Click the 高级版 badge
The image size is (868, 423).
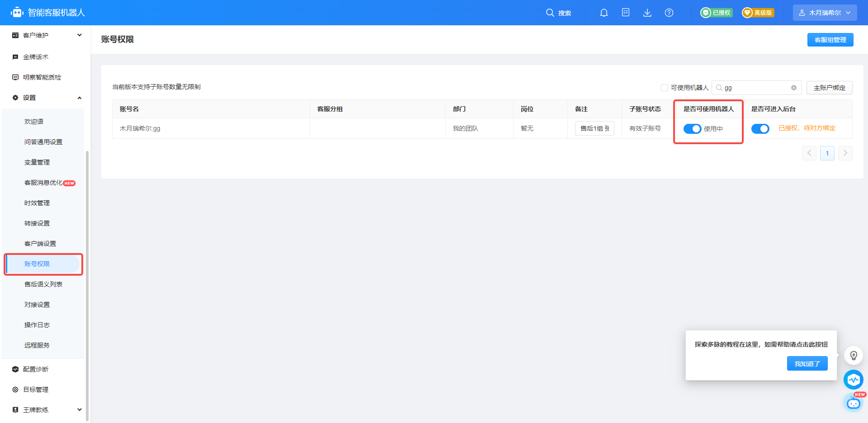(758, 13)
